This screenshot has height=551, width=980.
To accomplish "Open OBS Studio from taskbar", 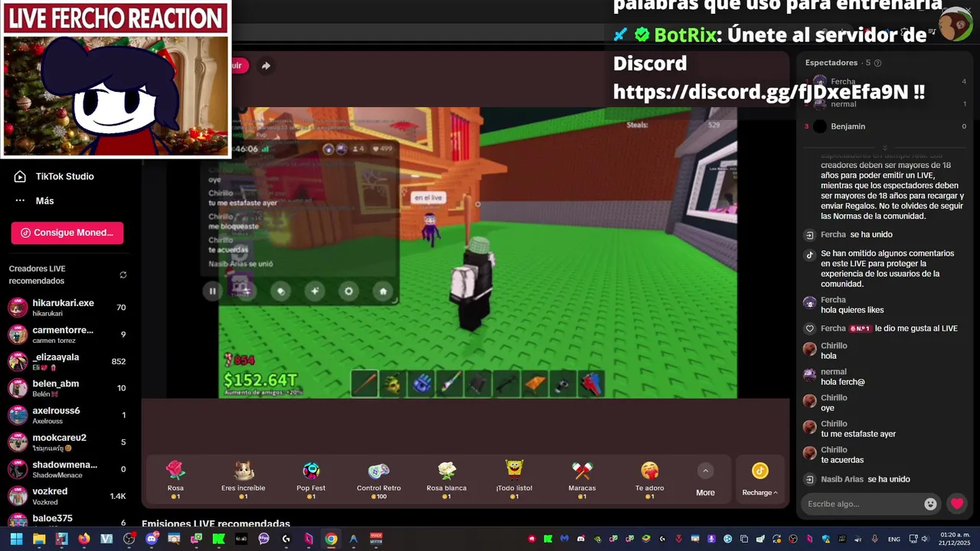I will click(x=129, y=539).
